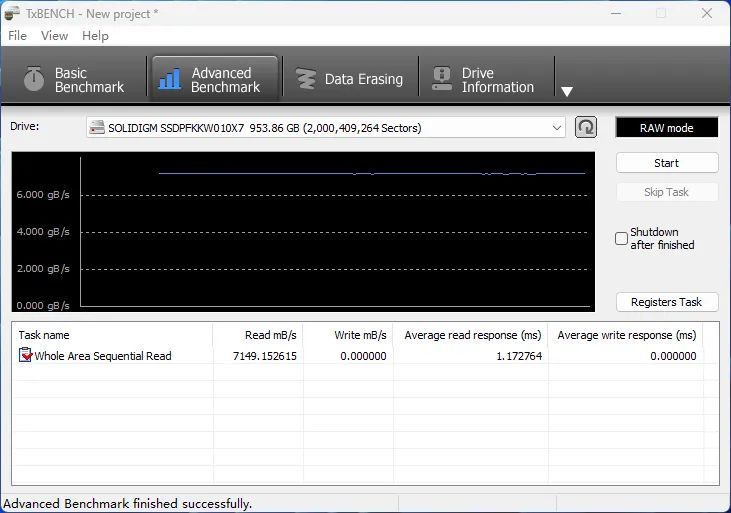This screenshot has height=513, width=731.
Task: Click the Average write response column header
Action: (626, 335)
